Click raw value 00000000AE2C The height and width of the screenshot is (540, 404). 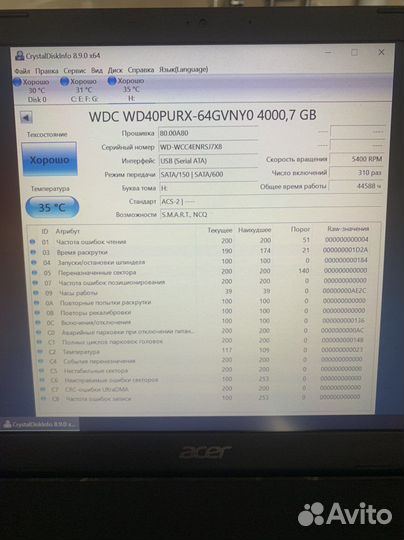coord(344,291)
